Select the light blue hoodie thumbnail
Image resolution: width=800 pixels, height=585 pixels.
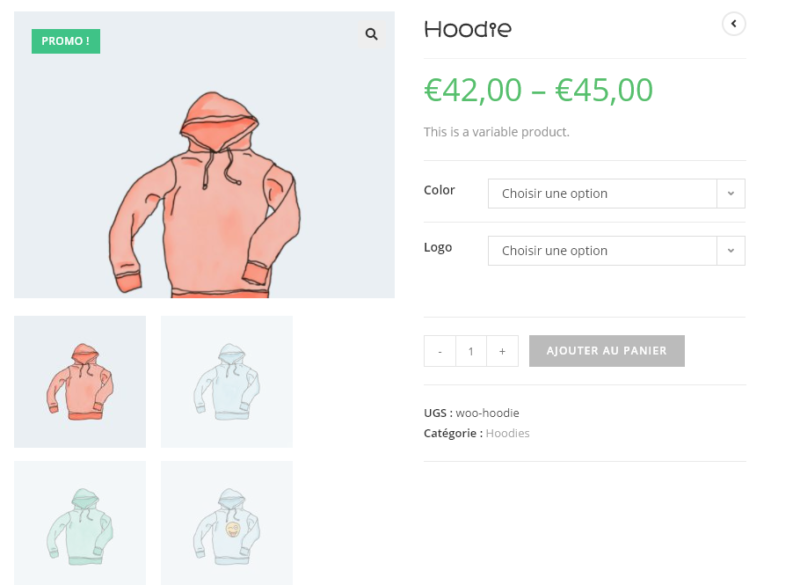[227, 382]
